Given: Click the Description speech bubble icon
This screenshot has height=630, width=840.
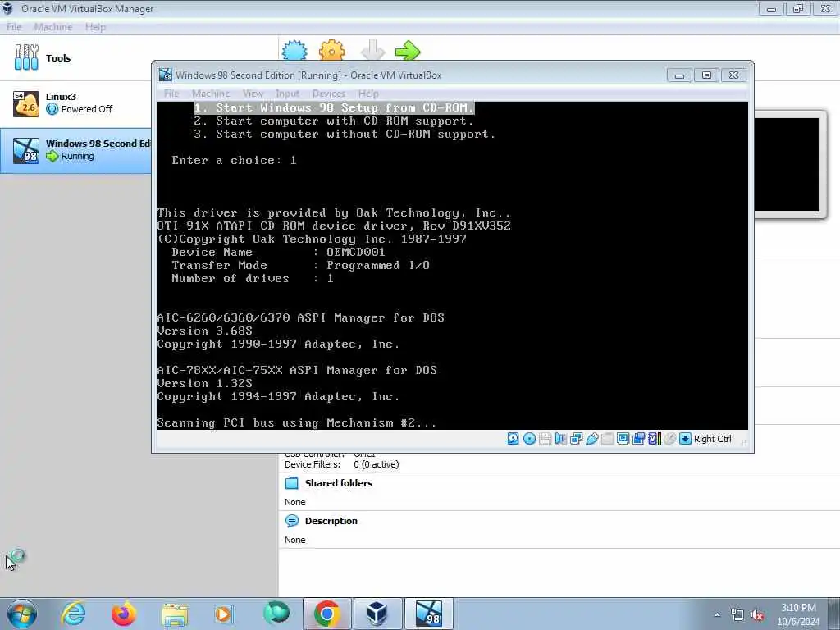Looking at the screenshot, I should click(x=292, y=521).
